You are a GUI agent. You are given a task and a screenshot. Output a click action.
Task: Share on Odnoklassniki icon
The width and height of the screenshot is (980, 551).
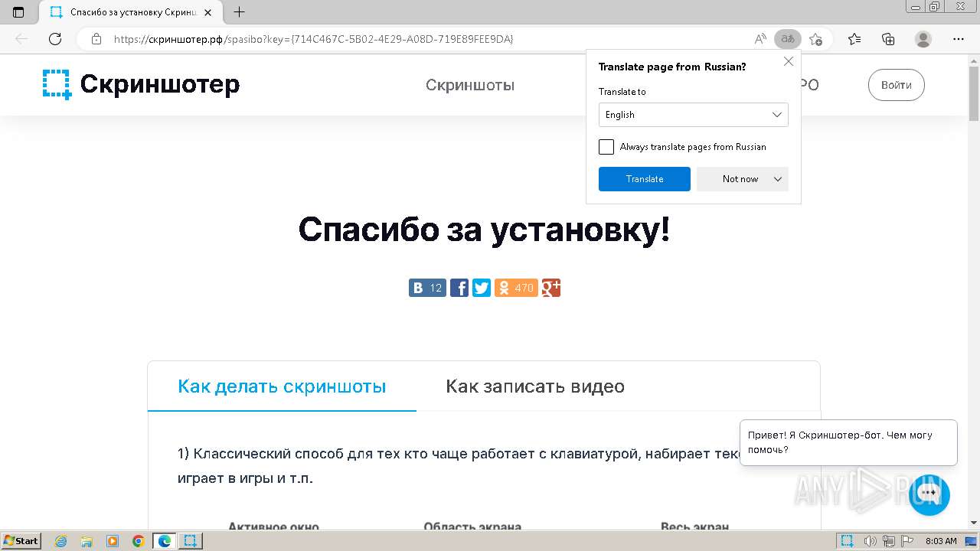[x=516, y=288]
